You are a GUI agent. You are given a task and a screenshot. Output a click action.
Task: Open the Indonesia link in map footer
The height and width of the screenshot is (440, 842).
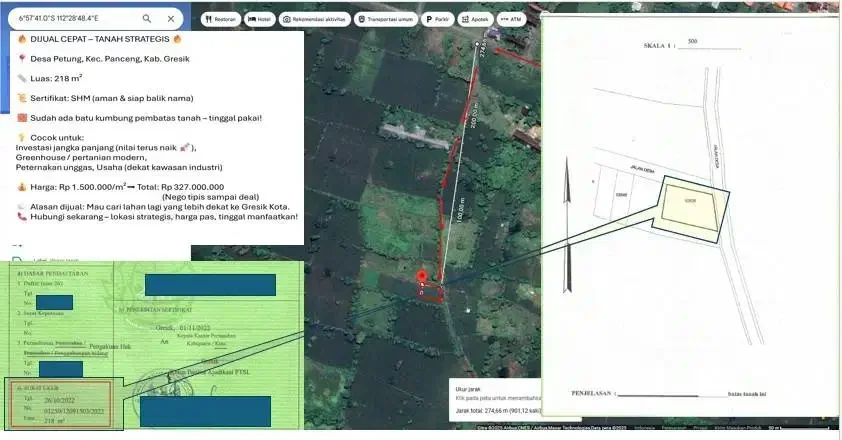point(644,428)
